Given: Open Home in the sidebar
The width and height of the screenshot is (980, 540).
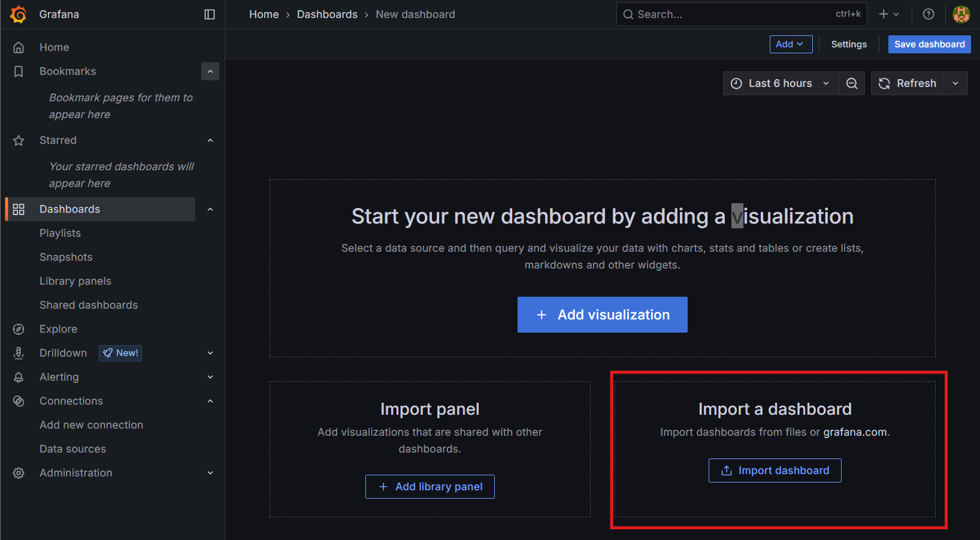Looking at the screenshot, I should (55, 47).
